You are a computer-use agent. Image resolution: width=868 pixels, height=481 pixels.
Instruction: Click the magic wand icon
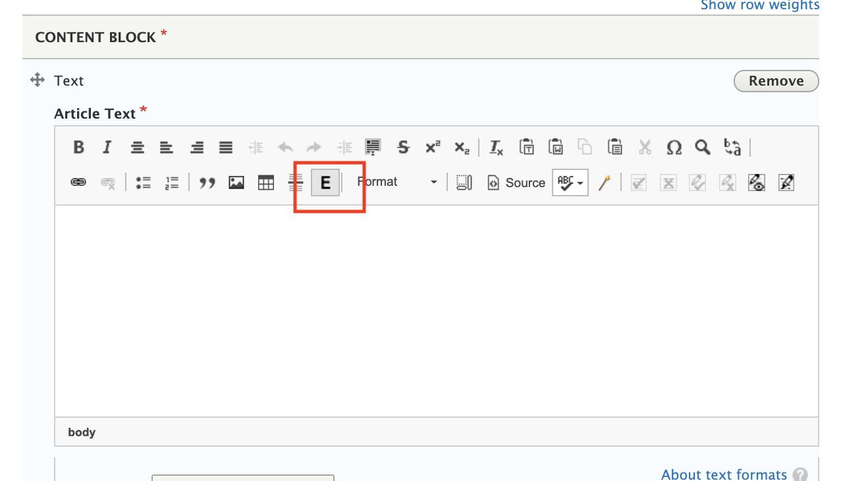(x=605, y=183)
